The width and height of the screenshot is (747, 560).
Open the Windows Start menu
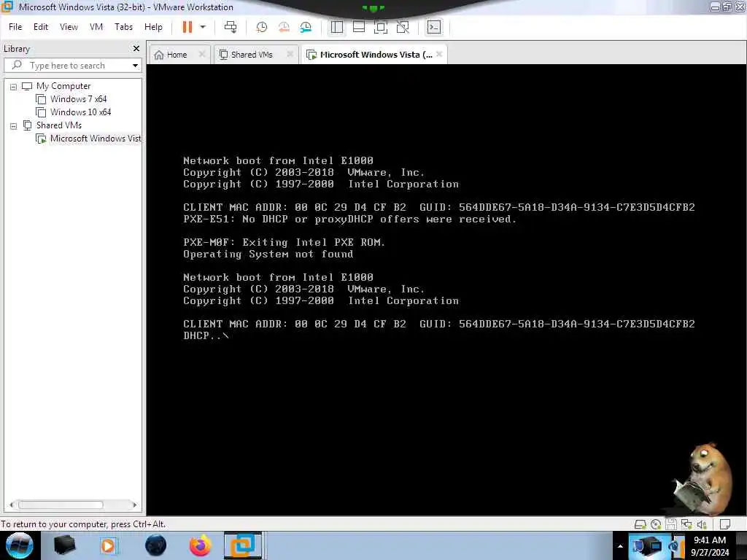19,545
